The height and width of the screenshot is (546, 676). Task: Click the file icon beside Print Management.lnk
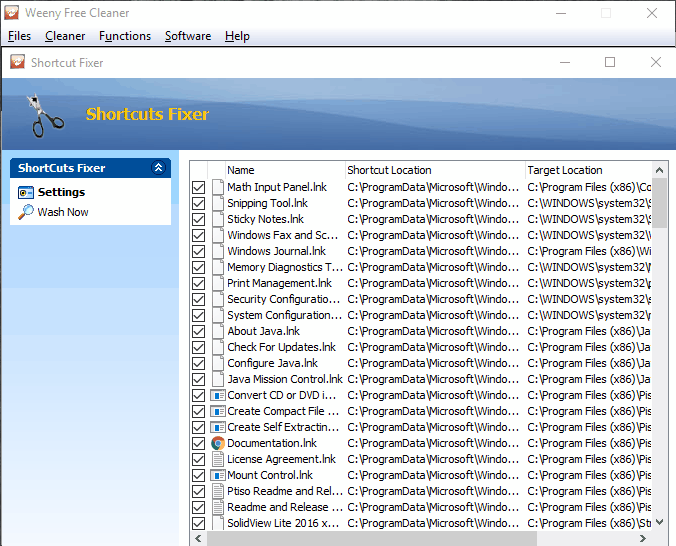click(x=218, y=283)
